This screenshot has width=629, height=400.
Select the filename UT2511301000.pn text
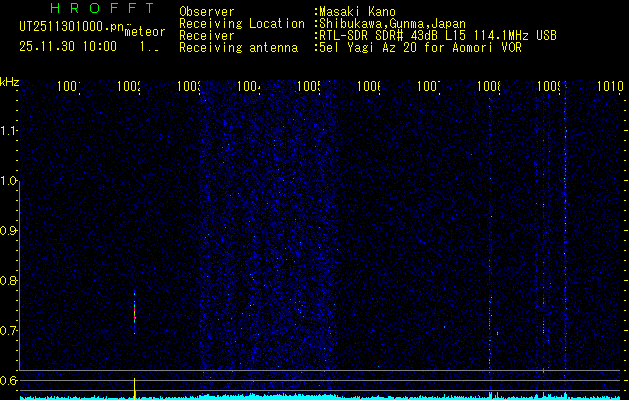71,26
